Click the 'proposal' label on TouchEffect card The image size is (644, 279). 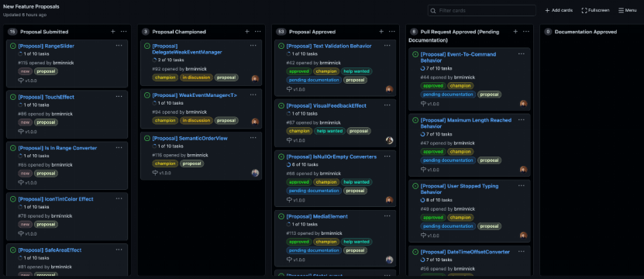point(46,122)
